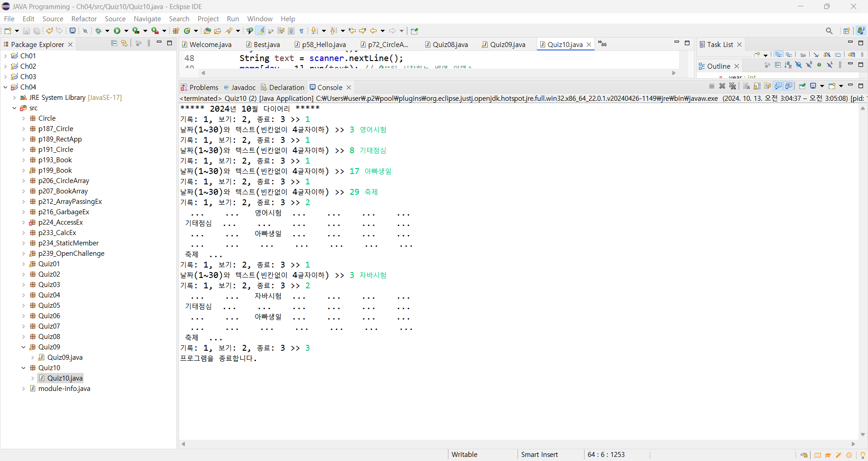The height and width of the screenshot is (461, 868).
Task: Open the Run button dropdown arrow
Action: 126,31
